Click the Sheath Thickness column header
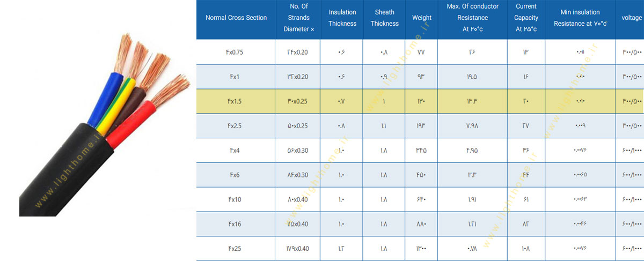The height and width of the screenshot is (261, 644). [385, 18]
